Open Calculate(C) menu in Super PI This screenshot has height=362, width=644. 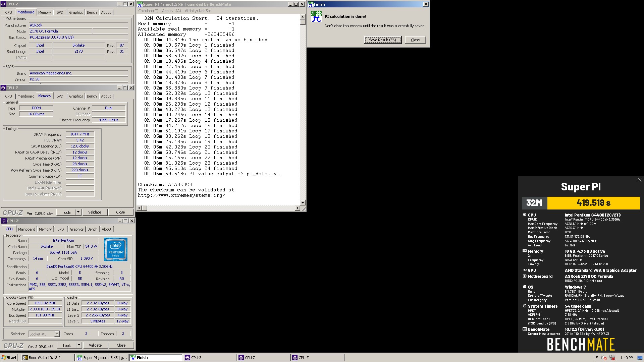click(x=148, y=11)
